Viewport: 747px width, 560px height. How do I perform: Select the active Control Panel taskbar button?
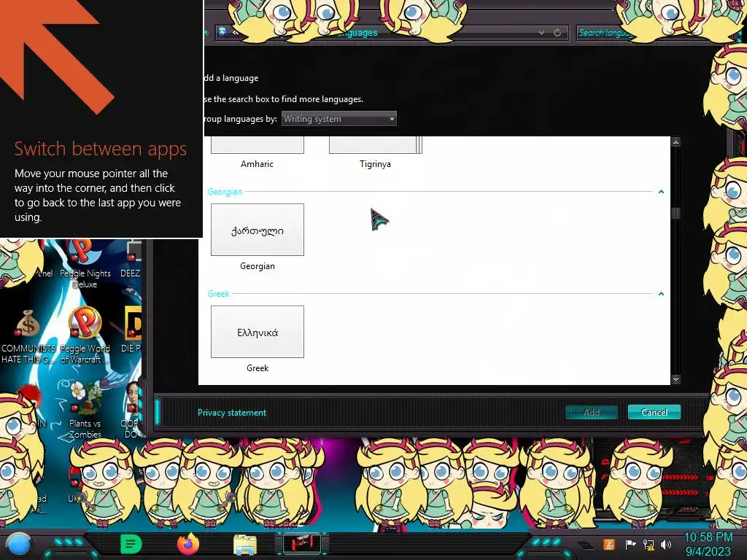click(301, 544)
